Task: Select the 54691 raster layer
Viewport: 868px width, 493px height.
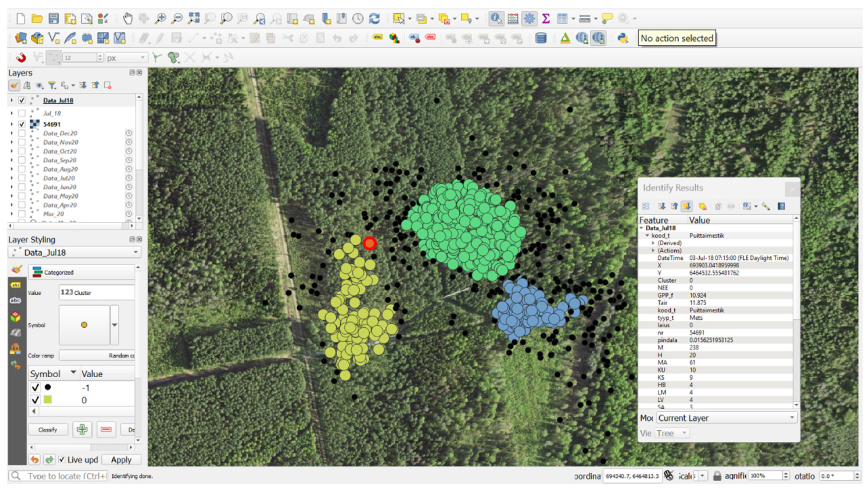Action: 51,124
